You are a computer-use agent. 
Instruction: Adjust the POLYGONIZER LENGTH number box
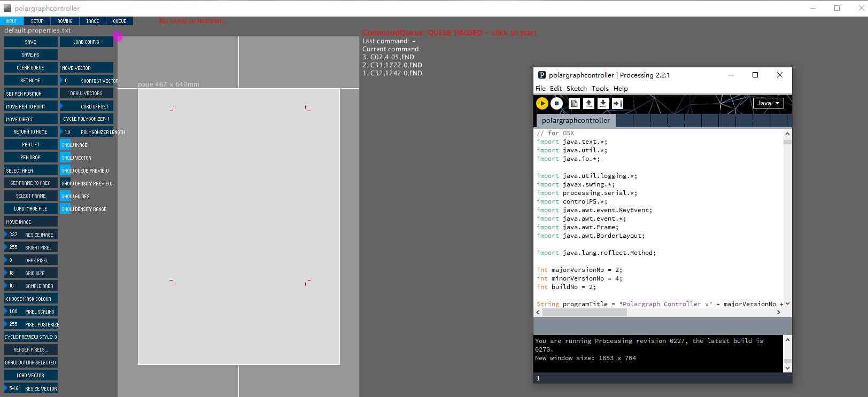point(86,132)
